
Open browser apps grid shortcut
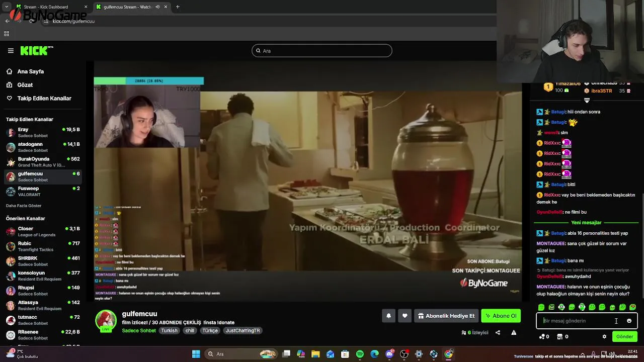7,34
